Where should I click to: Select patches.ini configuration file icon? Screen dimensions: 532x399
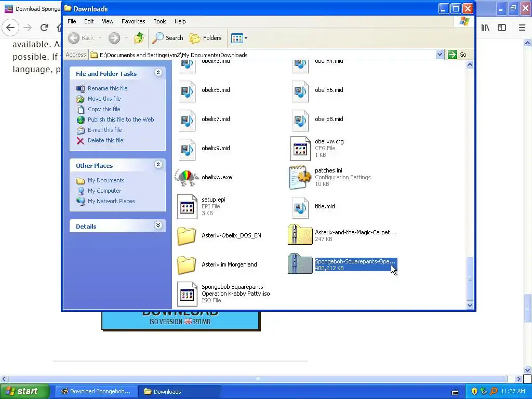coord(300,178)
